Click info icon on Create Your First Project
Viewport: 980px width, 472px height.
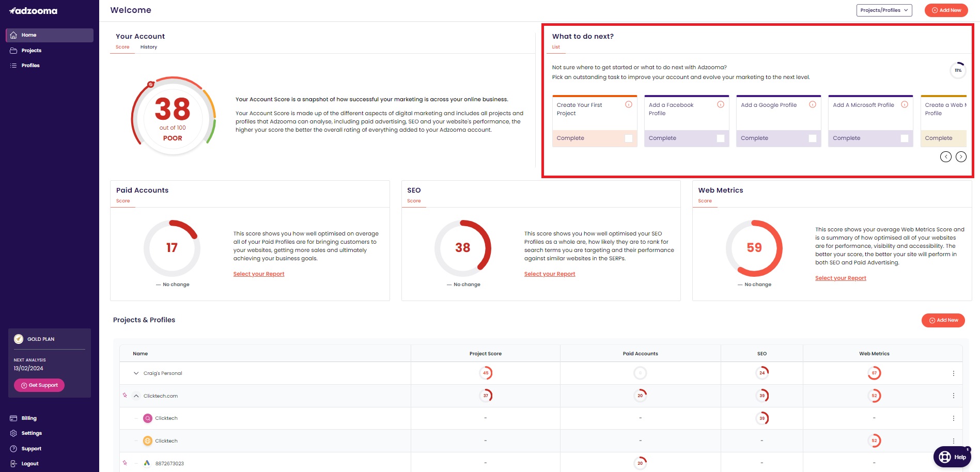(629, 104)
